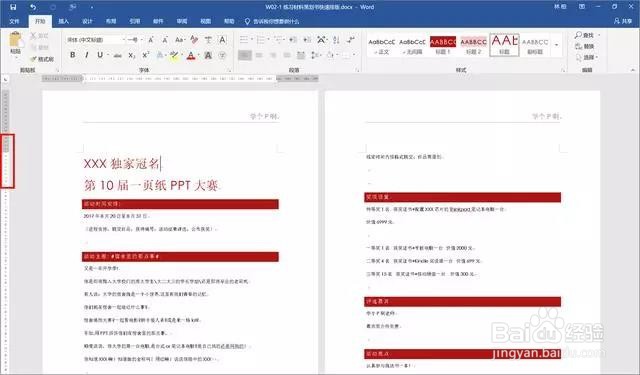Switch to the 布局 (Layout) tab
This screenshot has height=375, width=640.
pos(111,21)
